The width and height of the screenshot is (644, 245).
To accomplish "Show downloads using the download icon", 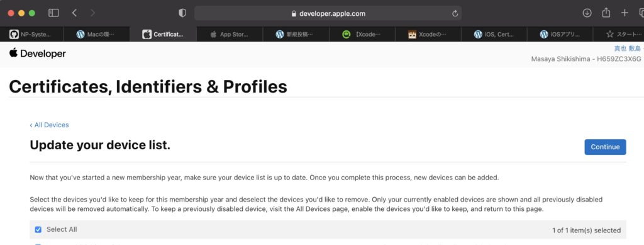I will tap(587, 13).
